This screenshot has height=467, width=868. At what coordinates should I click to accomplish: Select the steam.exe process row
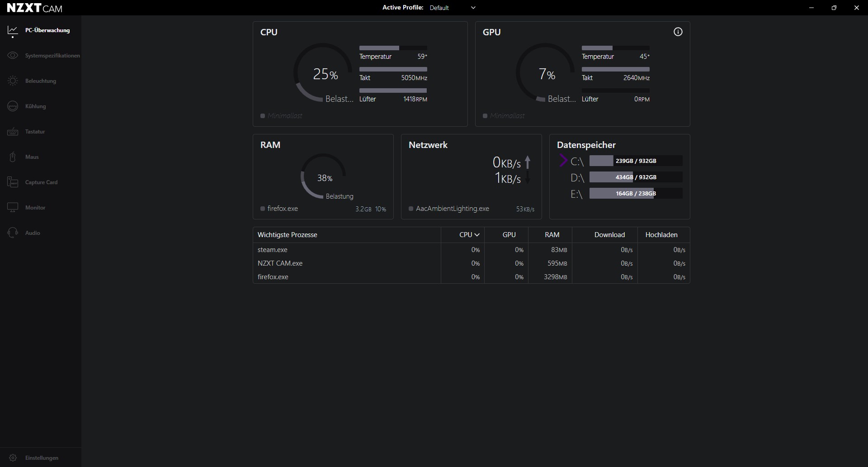273,250
